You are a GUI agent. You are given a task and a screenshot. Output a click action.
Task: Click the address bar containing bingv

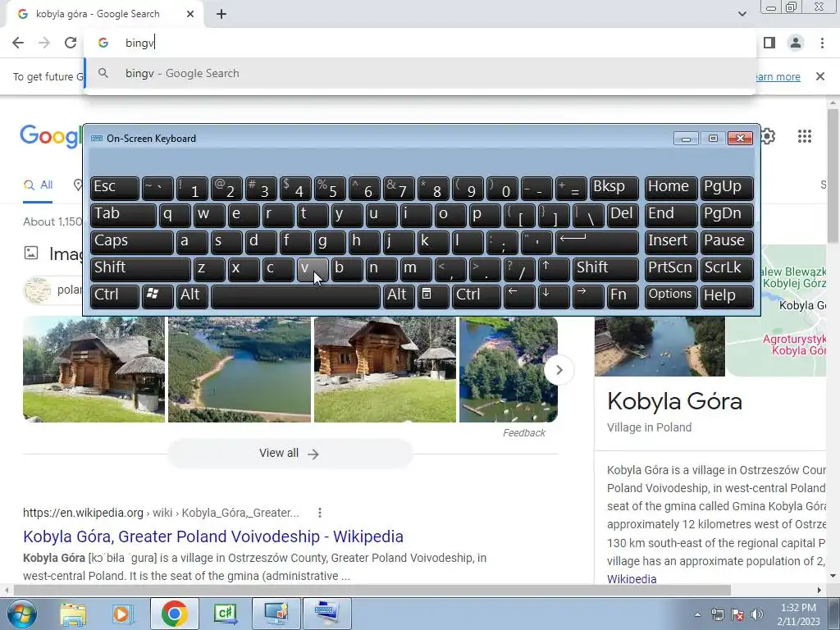(420, 43)
